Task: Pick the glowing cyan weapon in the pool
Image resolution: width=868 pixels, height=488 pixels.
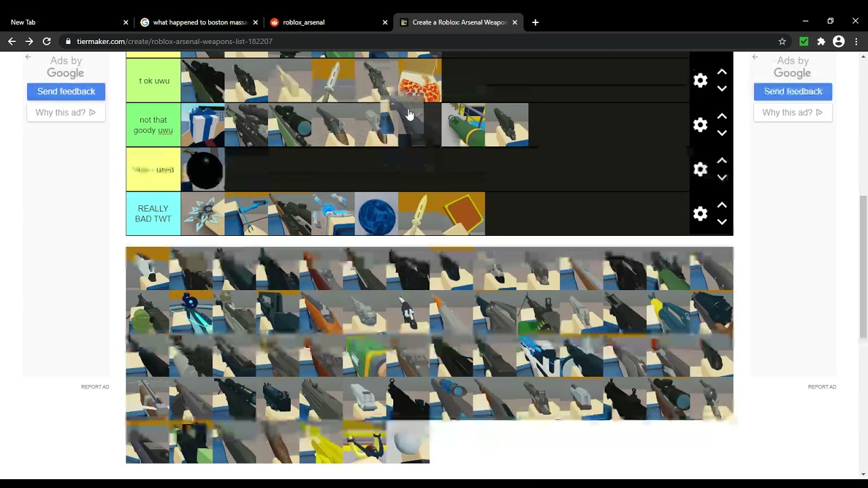Action: (x=191, y=312)
